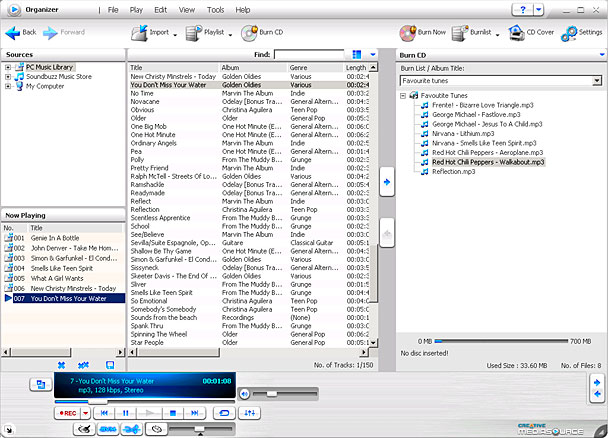Clear all items from Now Playing list
This screenshot has width=608, height=438.
click(83, 365)
